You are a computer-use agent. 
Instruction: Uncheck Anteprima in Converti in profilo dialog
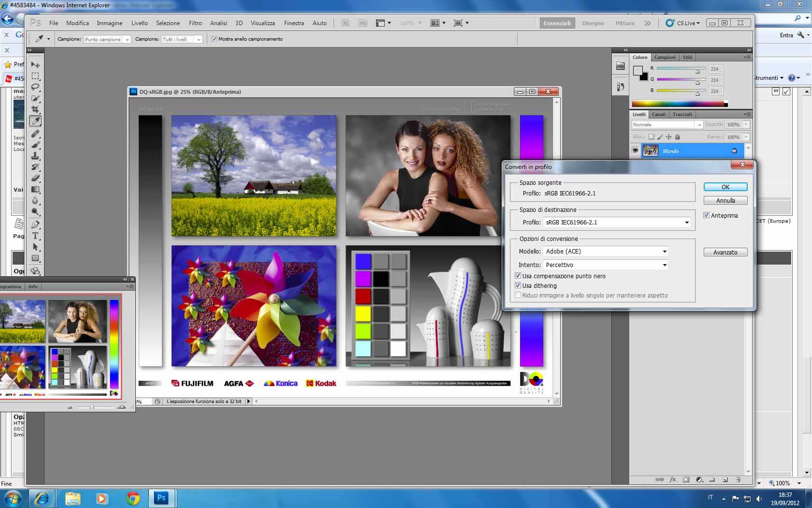pos(707,215)
